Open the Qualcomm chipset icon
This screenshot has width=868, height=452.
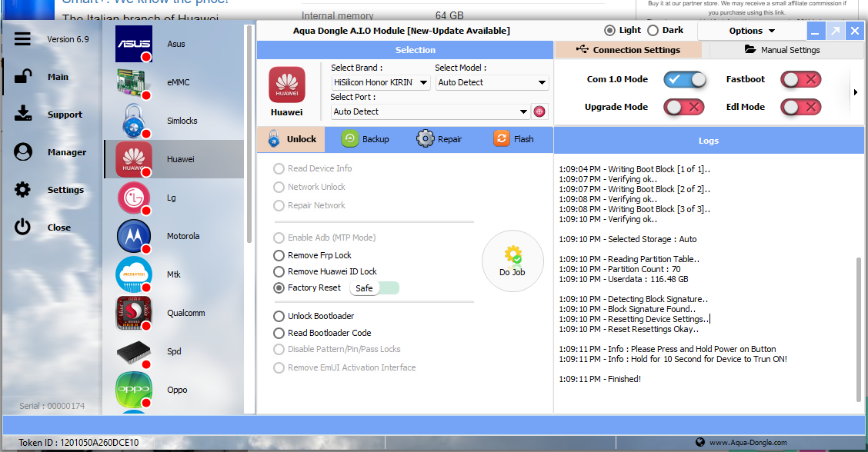click(x=134, y=314)
